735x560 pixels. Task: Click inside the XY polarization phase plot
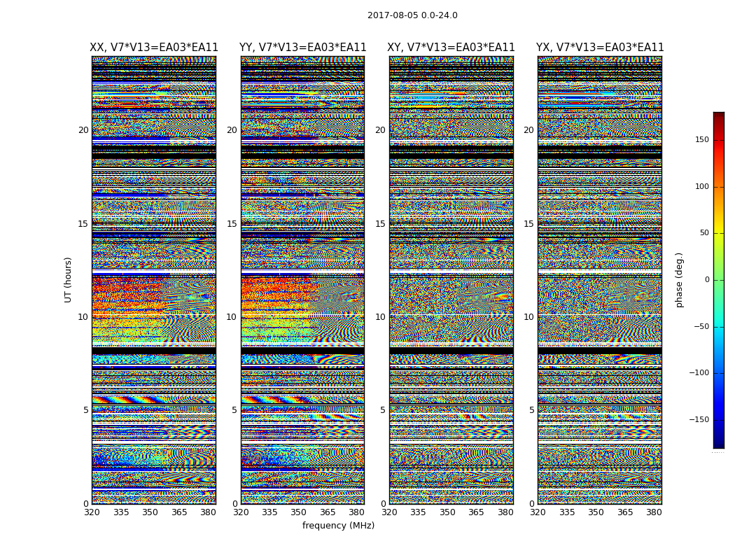point(451,280)
